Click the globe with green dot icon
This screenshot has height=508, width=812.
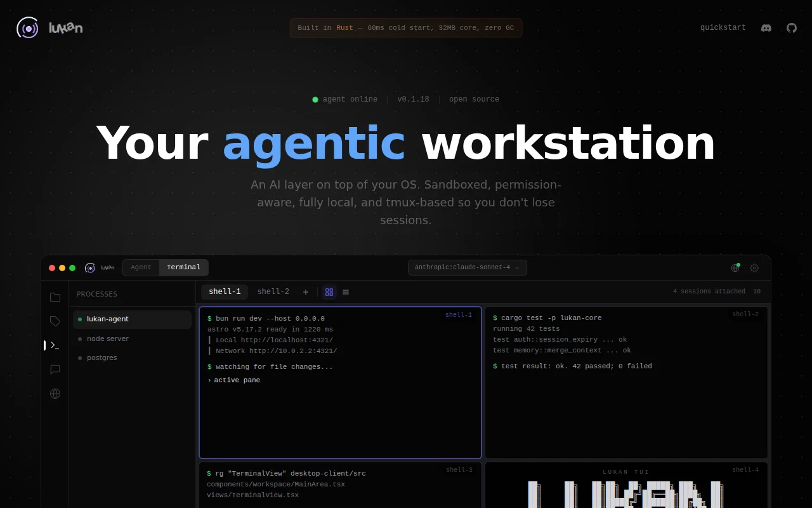(x=736, y=267)
